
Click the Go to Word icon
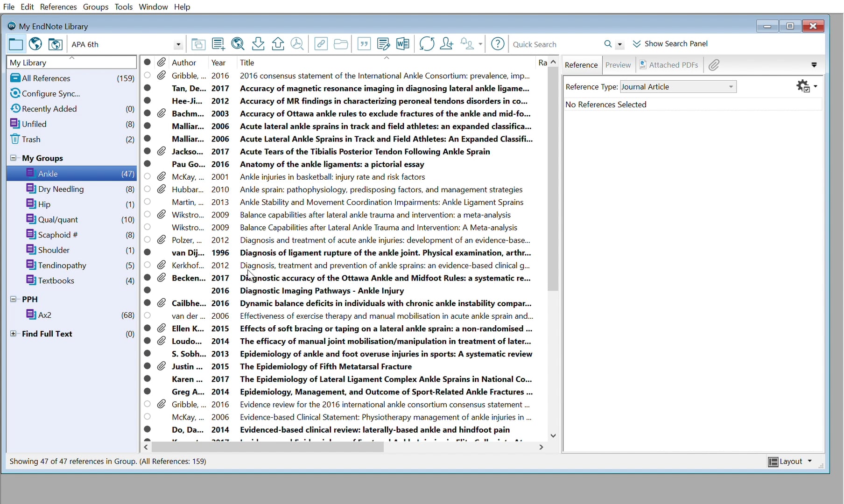pyautogui.click(x=402, y=44)
